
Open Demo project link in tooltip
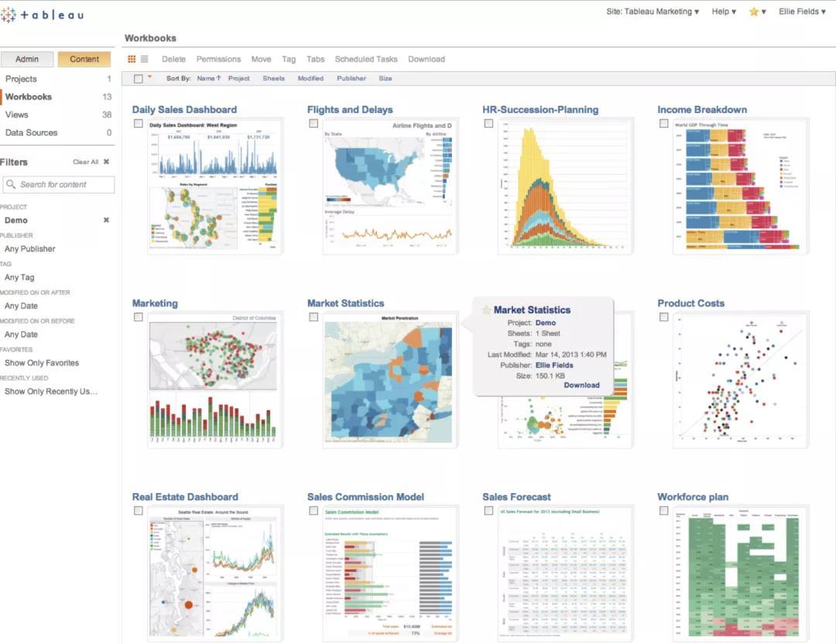click(x=546, y=323)
